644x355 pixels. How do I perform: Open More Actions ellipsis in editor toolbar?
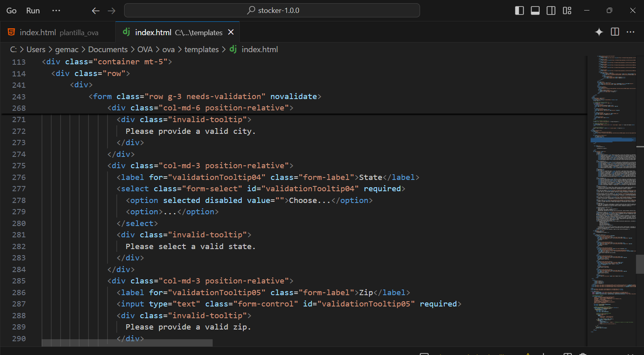click(631, 32)
